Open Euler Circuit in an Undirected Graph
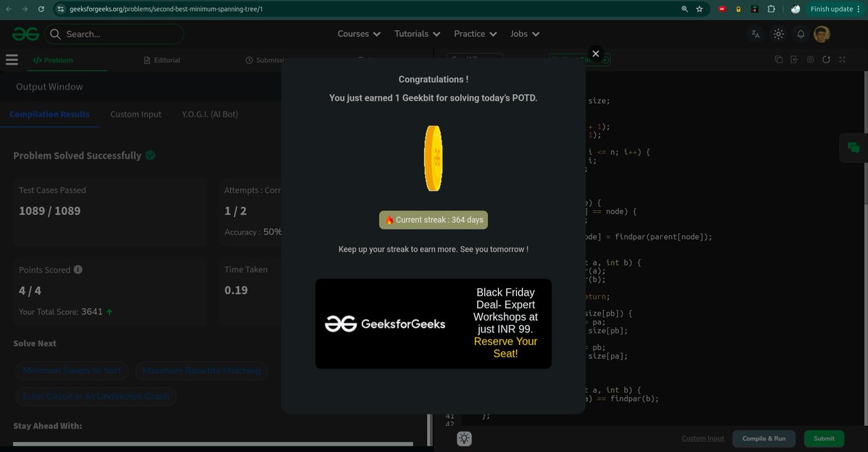The height and width of the screenshot is (452, 868). [96, 397]
